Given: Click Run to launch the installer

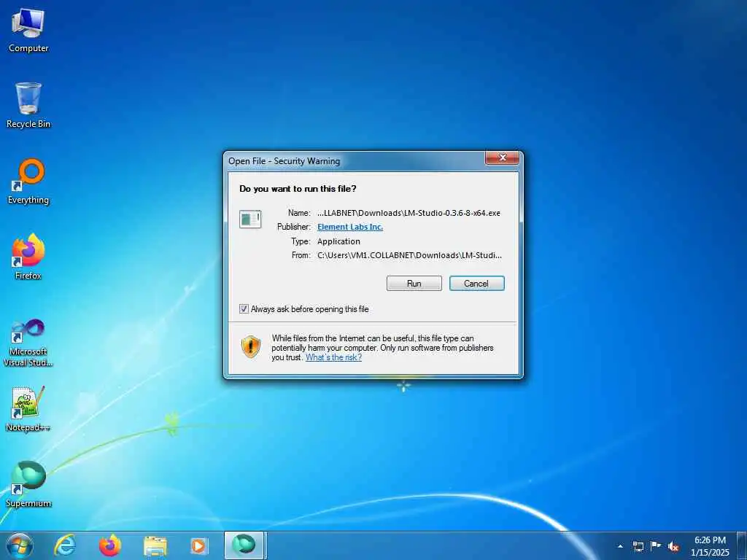Looking at the screenshot, I should click(x=414, y=284).
